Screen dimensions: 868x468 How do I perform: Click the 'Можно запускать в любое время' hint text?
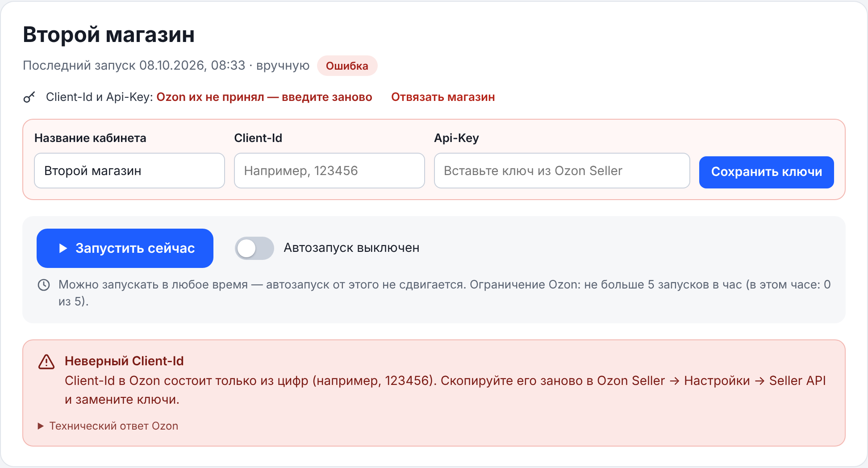click(153, 284)
